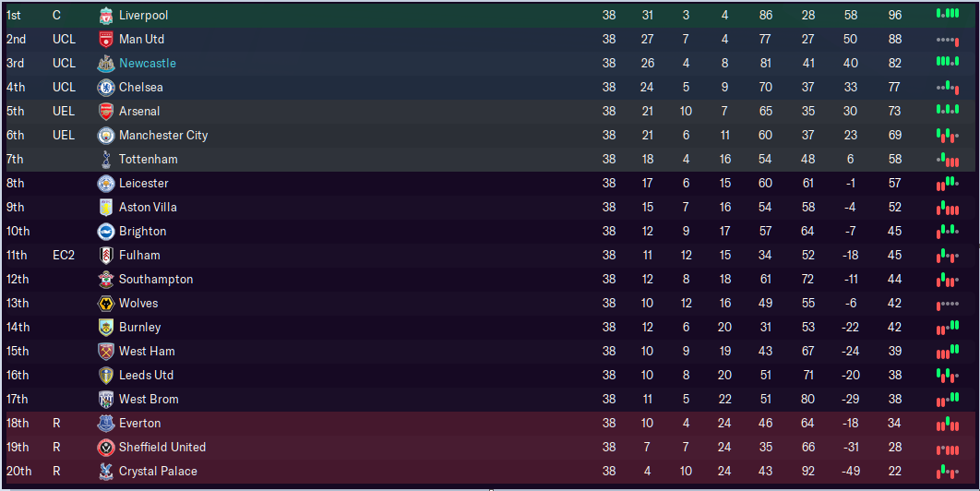Click the West Ham club badge
Viewport: 980px width, 491px height.
[106, 352]
